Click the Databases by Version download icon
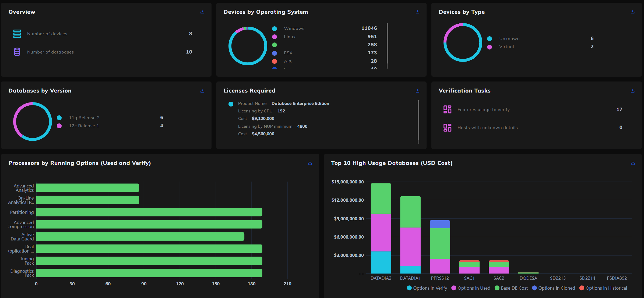Viewport: 644px width, 298px height. (202, 91)
